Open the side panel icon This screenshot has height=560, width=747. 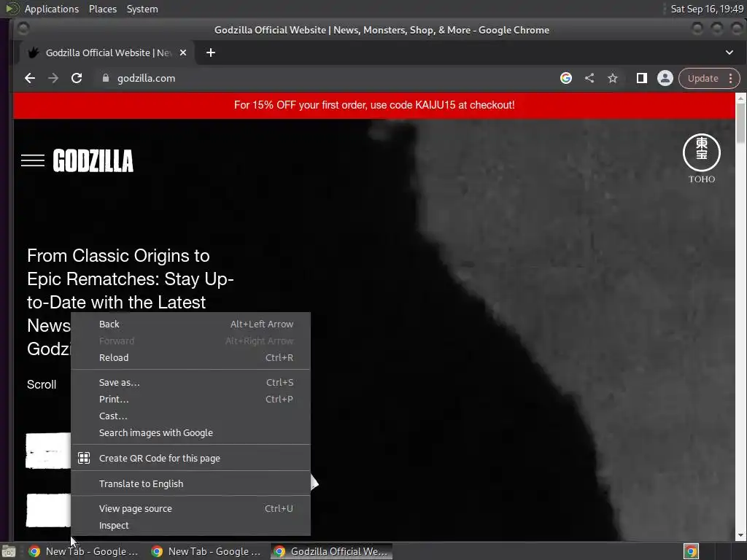point(642,78)
